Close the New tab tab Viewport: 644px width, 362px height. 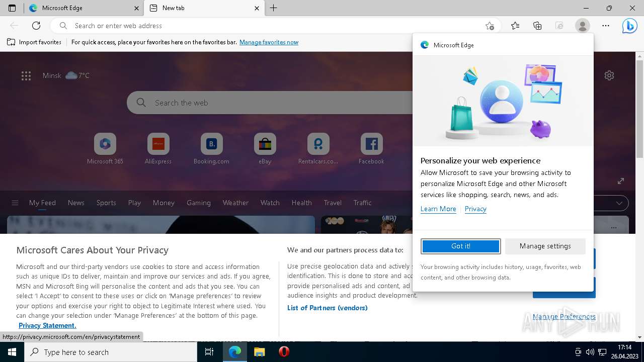pos(257,8)
